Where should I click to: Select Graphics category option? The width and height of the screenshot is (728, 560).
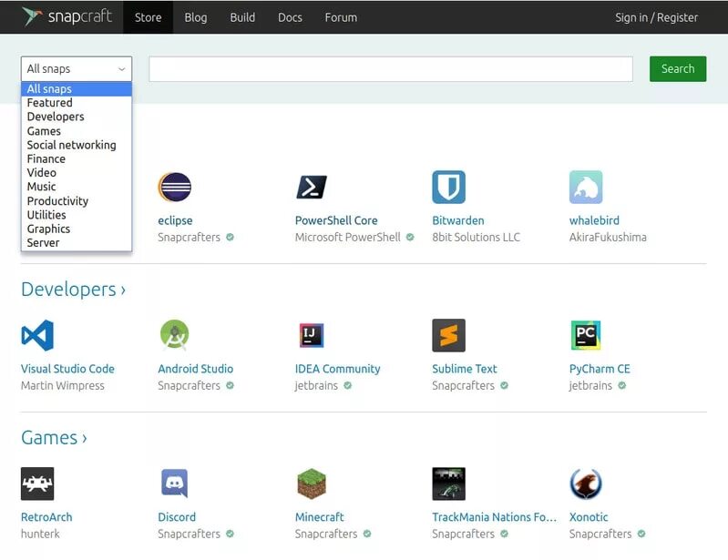(x=77, y=229)
